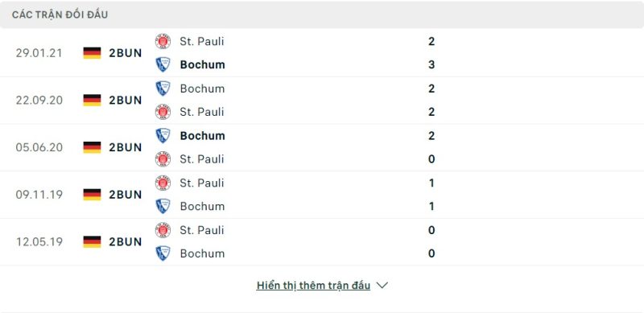
Task: Click Bochum score 3 in 29.01.21 match
Action: [431, 65]
